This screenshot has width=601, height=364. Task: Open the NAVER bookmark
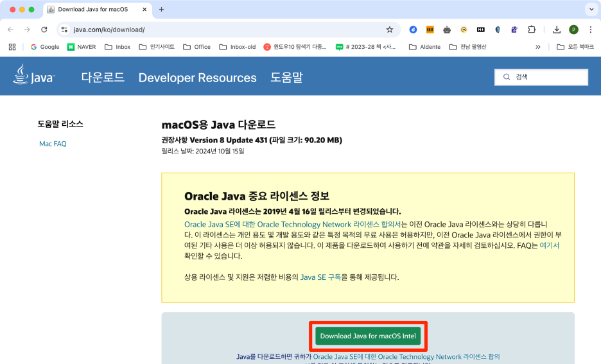coord(82,47)
